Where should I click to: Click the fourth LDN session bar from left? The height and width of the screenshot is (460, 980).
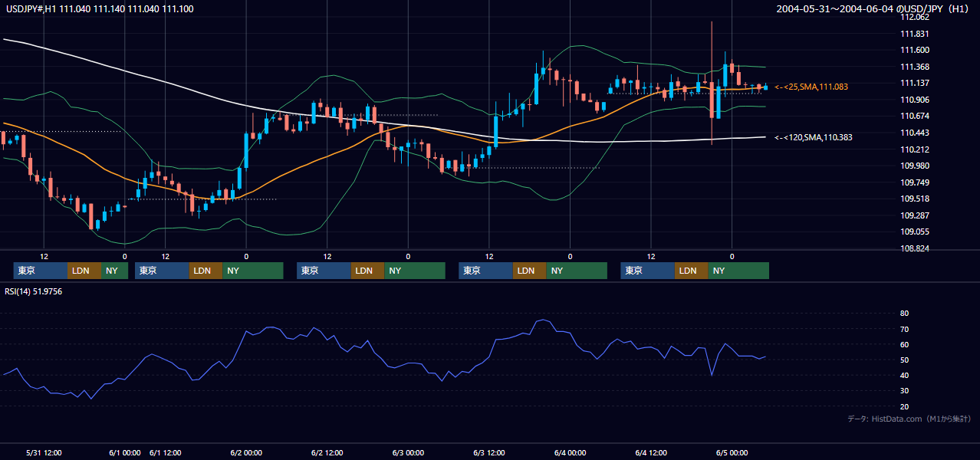coord(530,271)
